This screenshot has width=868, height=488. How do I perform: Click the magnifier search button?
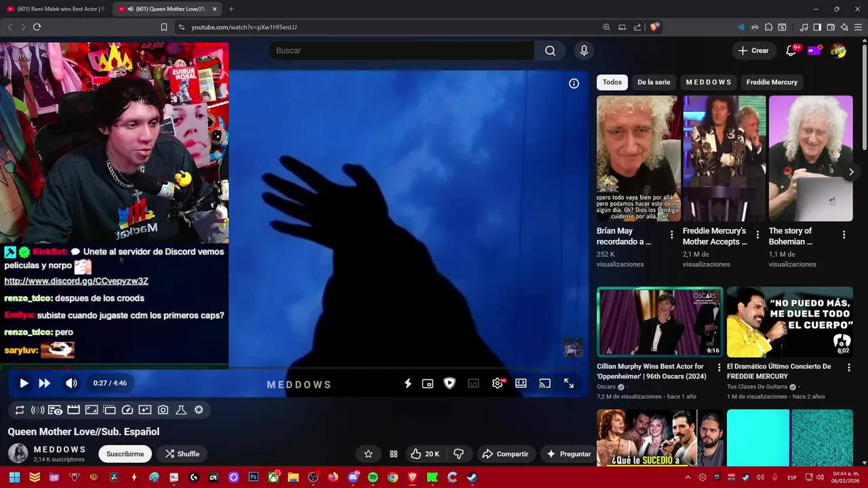[x=550, y=51]
